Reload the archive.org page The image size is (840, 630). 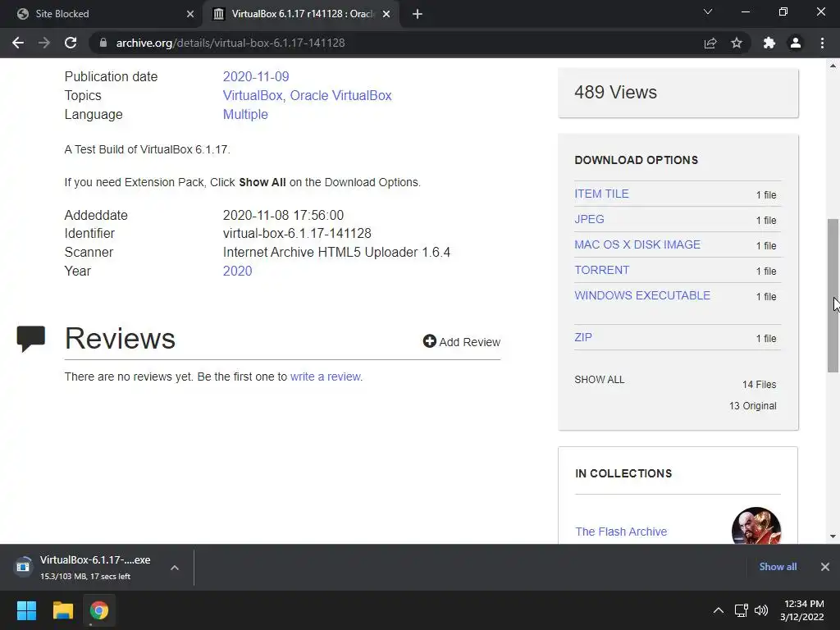(71, 43)
